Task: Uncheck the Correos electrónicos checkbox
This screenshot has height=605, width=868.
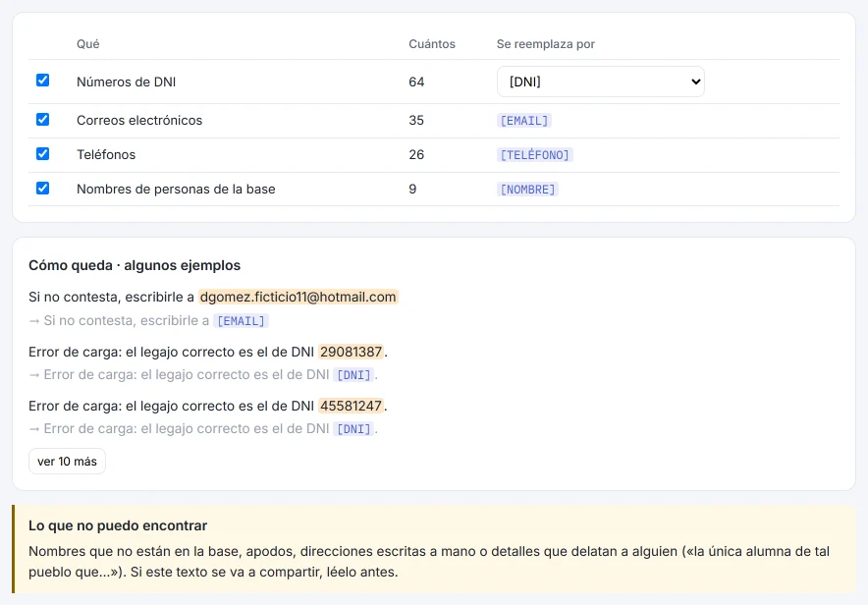Action: pyautogui.click(x=42, y=120)
